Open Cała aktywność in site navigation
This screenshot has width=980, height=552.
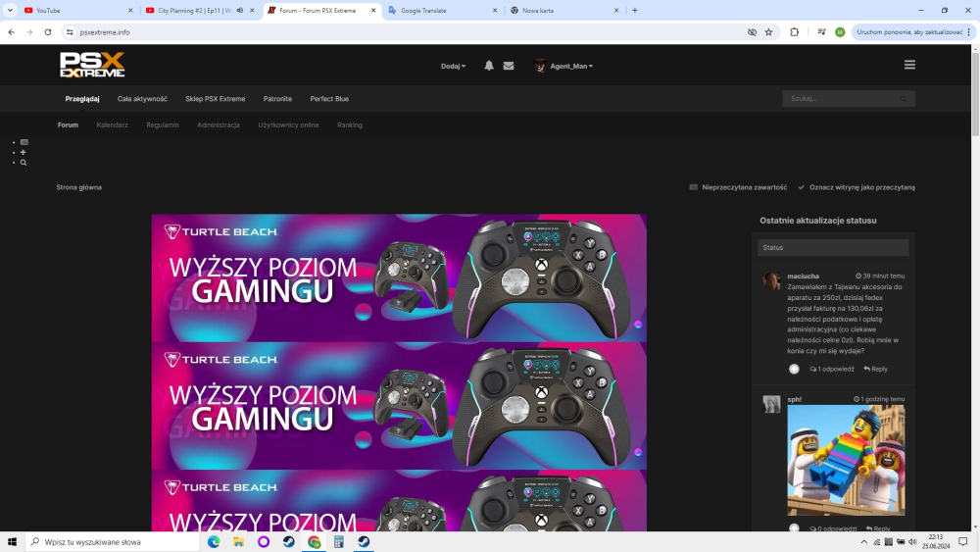142,99
